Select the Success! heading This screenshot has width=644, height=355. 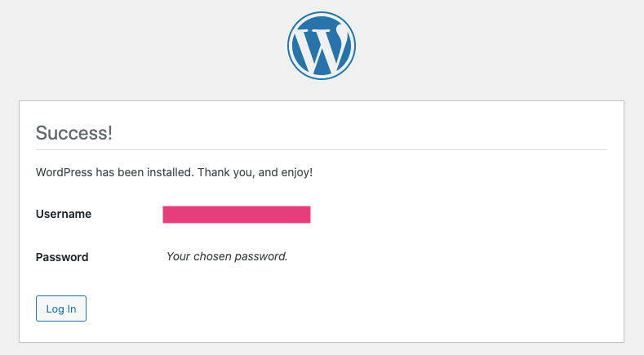pyautogui.click(x=74, y=133)
